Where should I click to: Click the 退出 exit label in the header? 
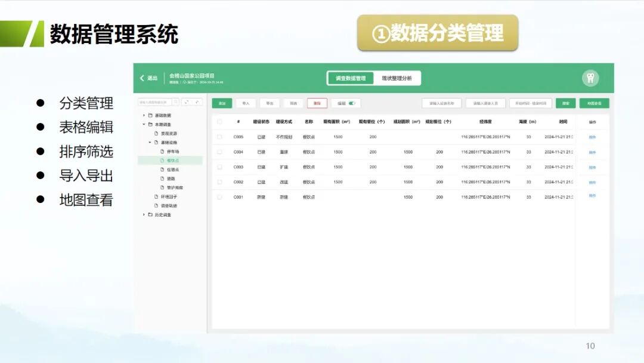click(x=153, y=78)
